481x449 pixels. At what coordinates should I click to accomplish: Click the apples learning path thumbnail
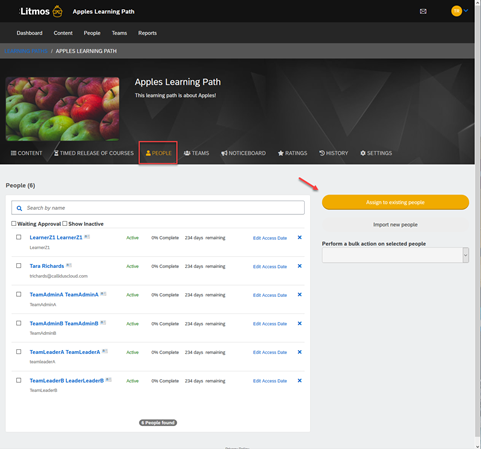pyautogui.click(x=62, y=109)
